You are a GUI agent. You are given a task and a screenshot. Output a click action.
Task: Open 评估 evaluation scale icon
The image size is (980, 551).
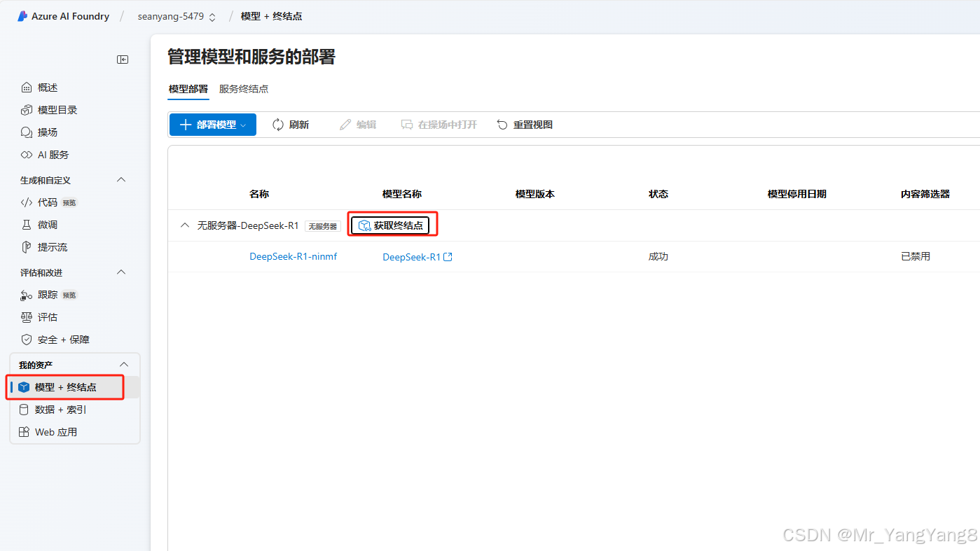pyautogui.click(x=27, y=317)
